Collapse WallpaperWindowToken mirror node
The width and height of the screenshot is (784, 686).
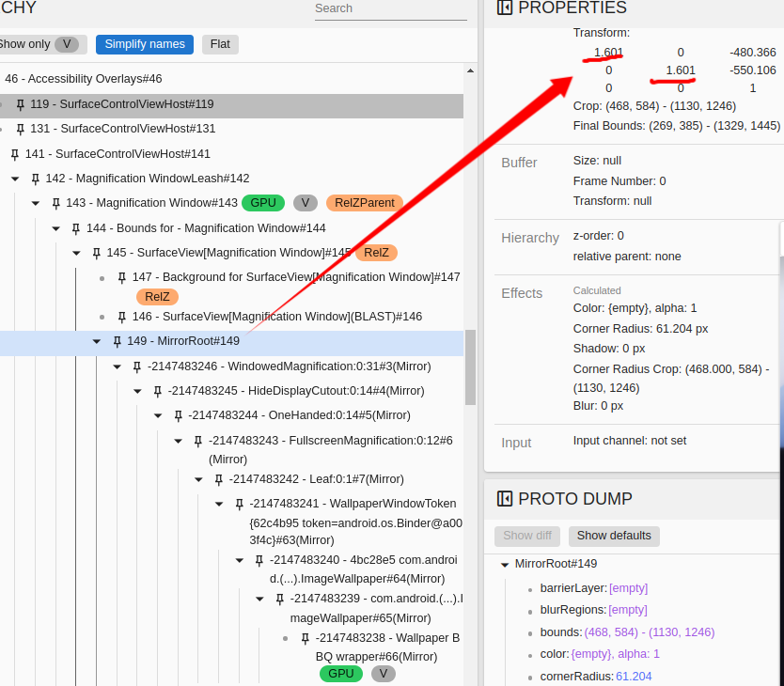point(219,504)
